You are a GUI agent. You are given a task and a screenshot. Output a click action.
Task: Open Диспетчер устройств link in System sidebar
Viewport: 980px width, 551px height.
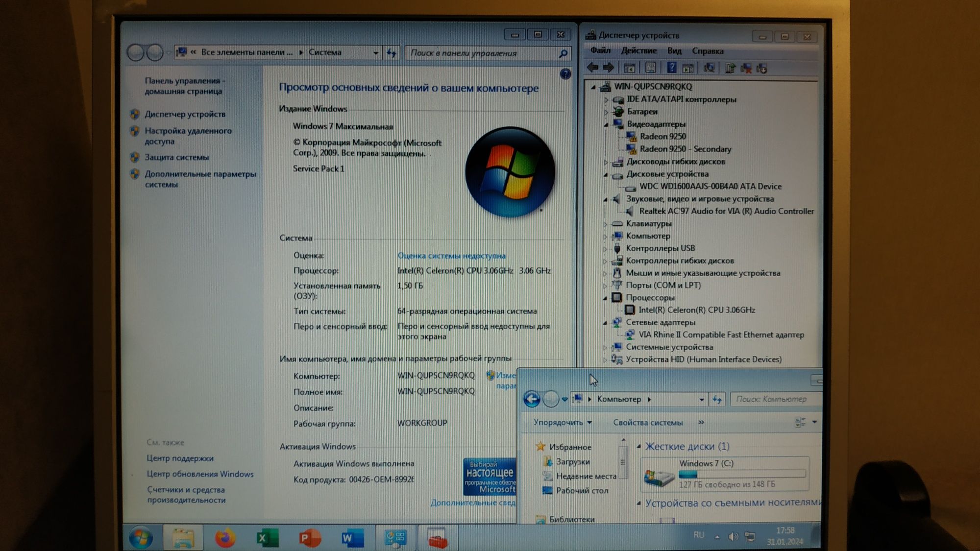pos(185,114)
